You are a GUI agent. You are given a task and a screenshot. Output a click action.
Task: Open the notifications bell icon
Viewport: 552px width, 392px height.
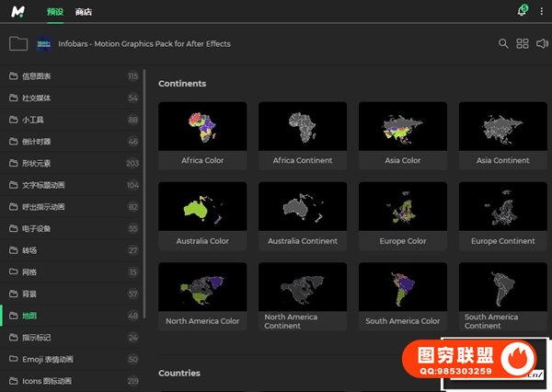point(523,12)
